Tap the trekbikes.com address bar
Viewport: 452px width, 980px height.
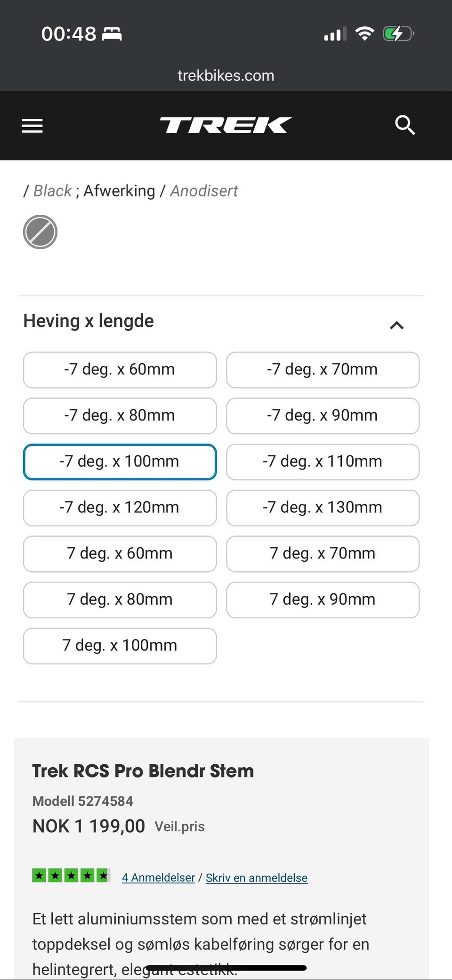(x=226, y=75)
